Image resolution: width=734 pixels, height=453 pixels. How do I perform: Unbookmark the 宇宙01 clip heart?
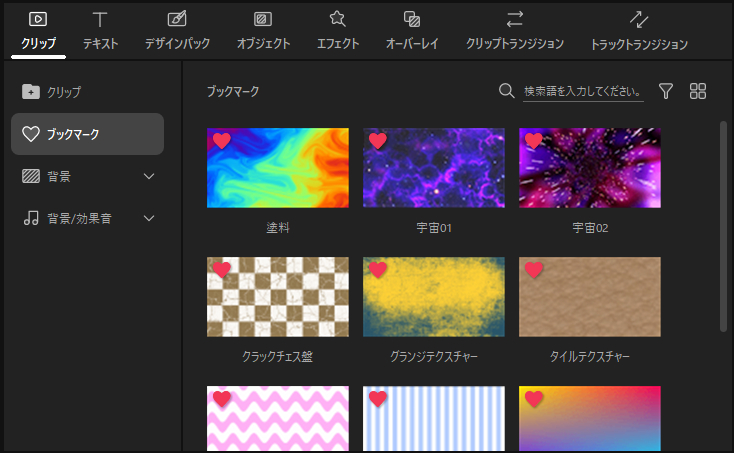point(378,141)
